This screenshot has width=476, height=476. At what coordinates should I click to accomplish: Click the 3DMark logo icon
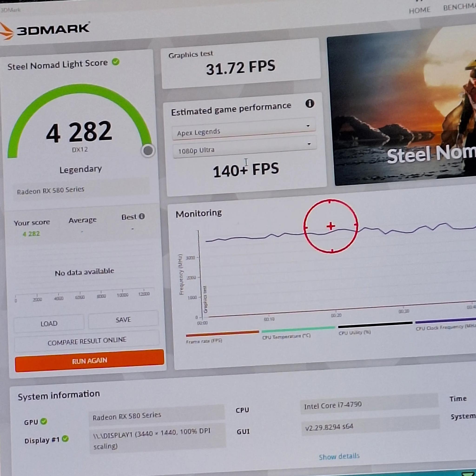pos(6,31)
